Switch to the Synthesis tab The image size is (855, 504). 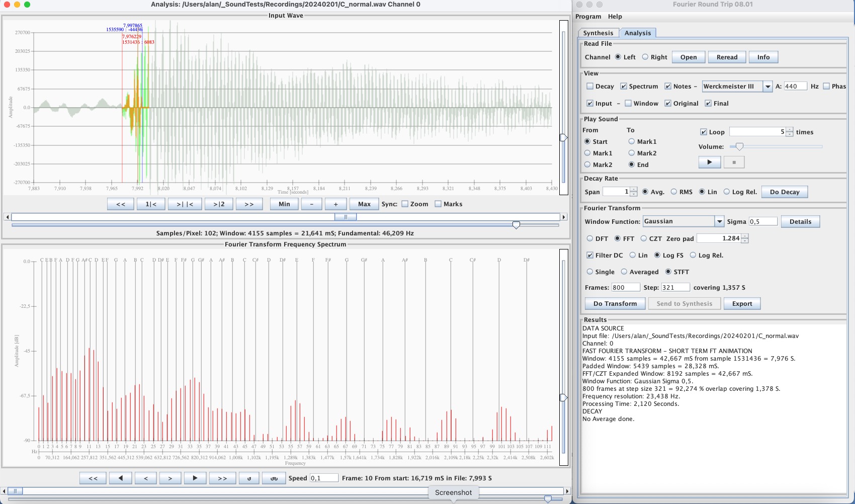598,33
